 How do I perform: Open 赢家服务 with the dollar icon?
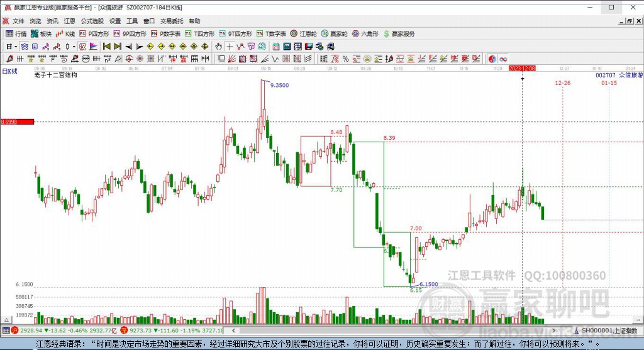click(x=399, y=34)
